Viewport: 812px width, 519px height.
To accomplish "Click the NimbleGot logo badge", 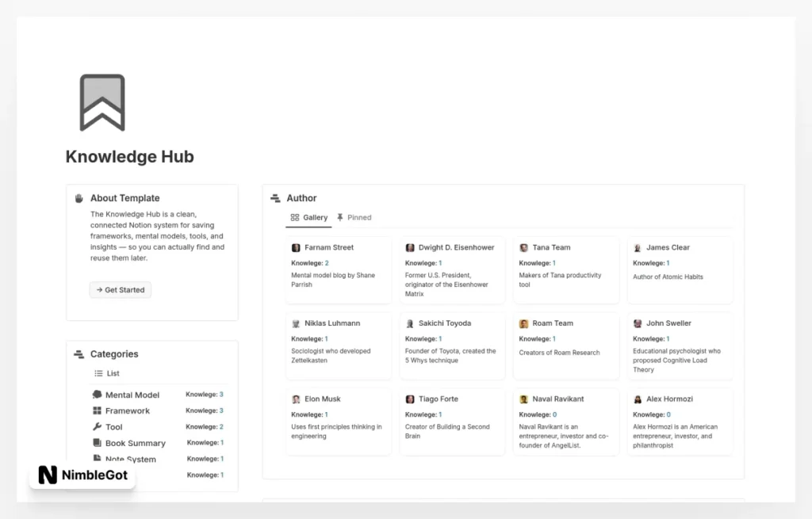I will coord(82,475).
